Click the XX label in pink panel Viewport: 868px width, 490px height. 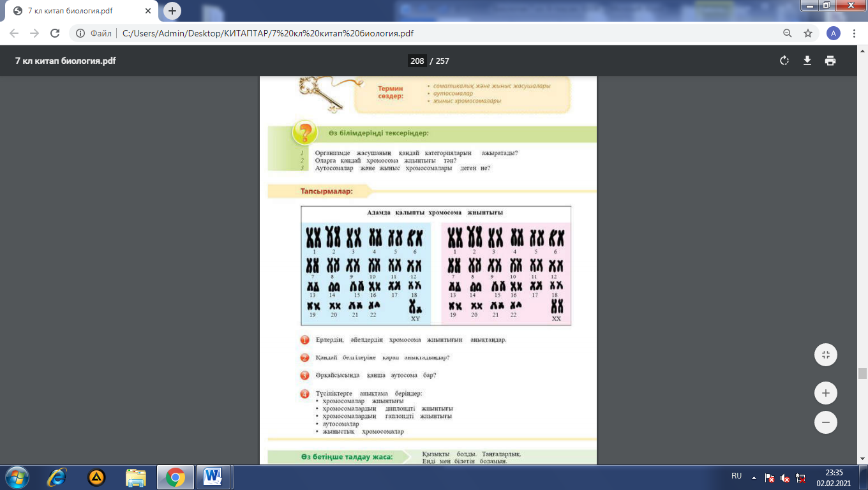[557, 318]
